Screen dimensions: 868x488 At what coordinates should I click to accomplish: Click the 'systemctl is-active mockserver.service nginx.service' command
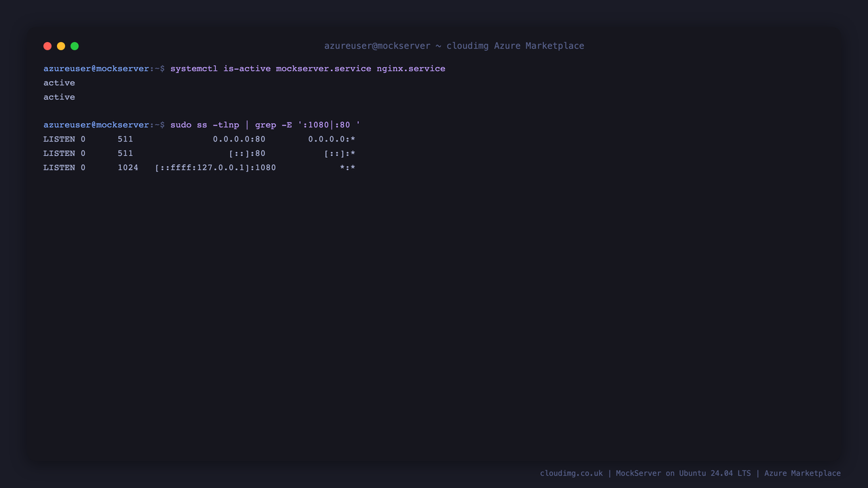(x=308, y=68)
